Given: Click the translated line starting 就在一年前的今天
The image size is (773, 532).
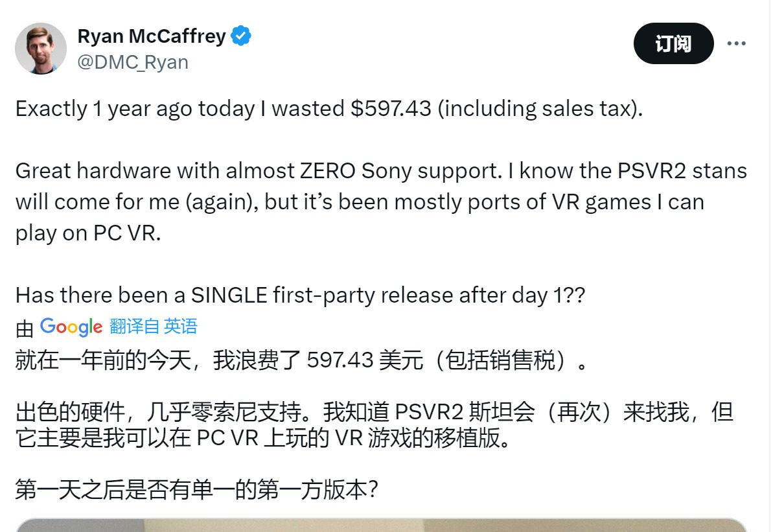Looking at the screenshot, I should tap(302, 360).
